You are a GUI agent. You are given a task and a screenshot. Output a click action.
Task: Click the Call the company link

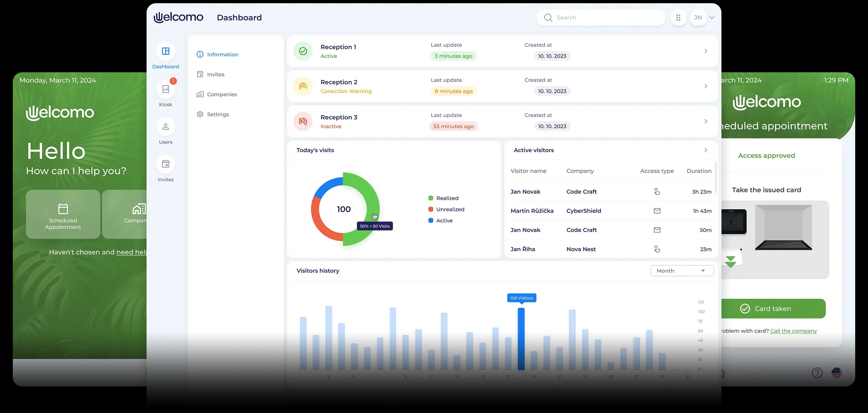[x=793, y=331]
